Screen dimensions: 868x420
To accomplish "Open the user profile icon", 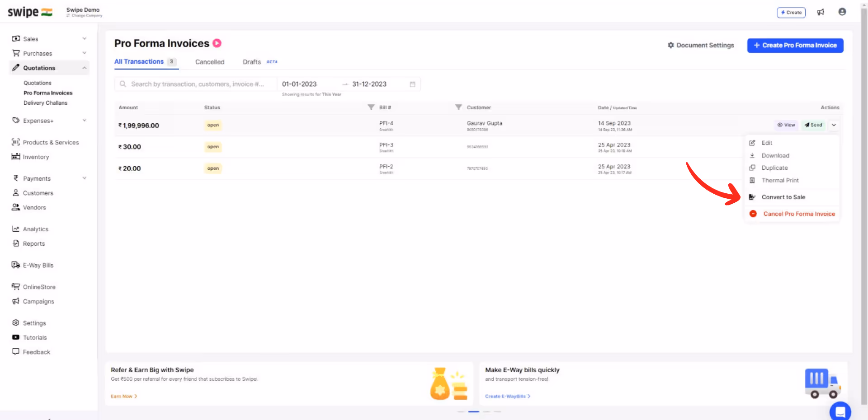I will pyautogui.click(x=842, y=12).
